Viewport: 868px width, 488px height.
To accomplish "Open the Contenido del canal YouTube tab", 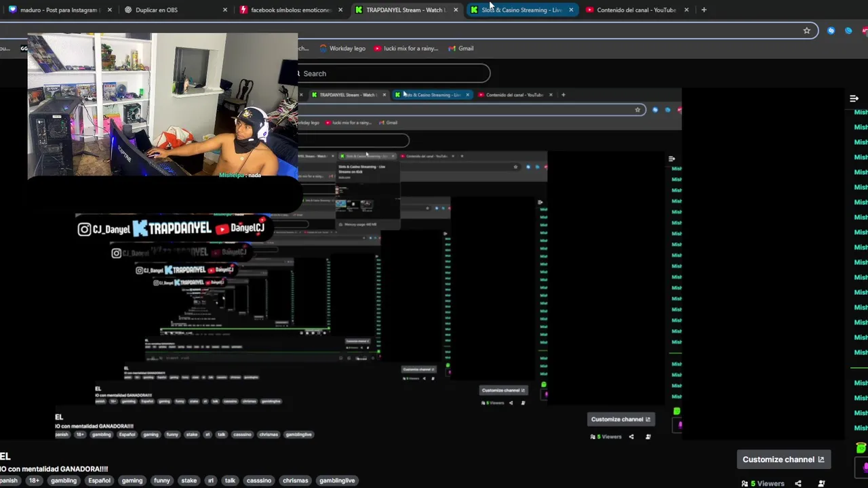I will click(x=636, y=10).
